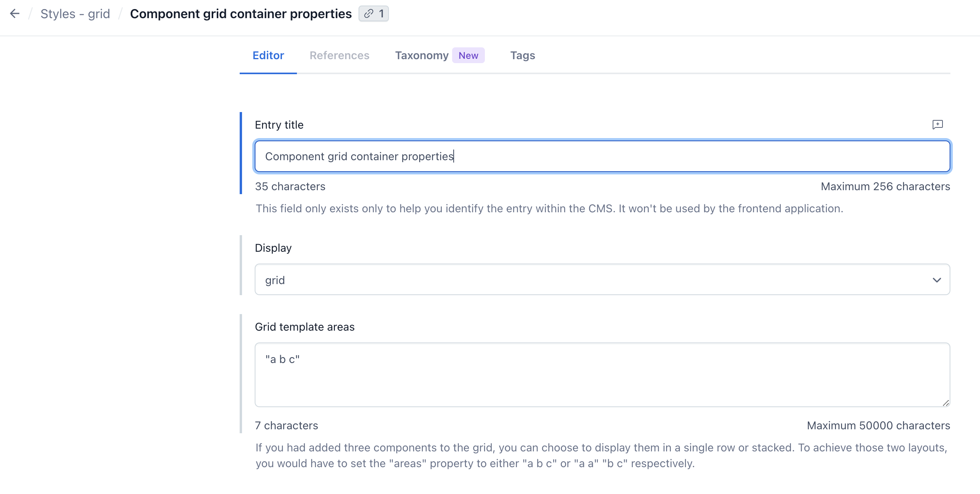Screen dimensions: 980x494
Task: Select the Tags tab
Action: coord(523,55)
